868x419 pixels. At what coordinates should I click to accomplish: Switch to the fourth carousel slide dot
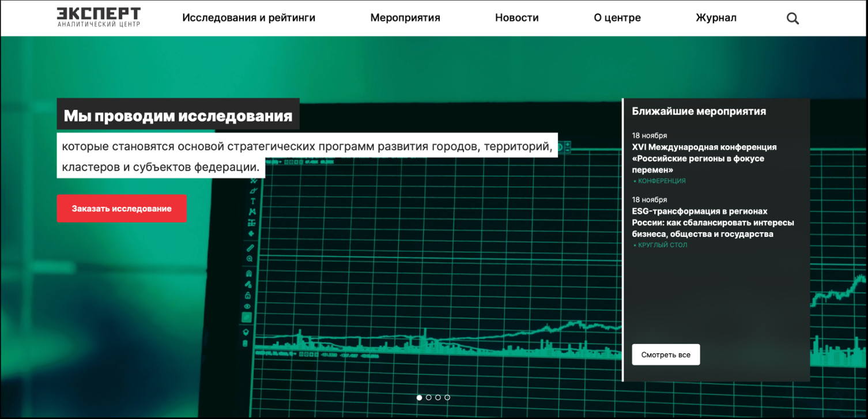447,397
